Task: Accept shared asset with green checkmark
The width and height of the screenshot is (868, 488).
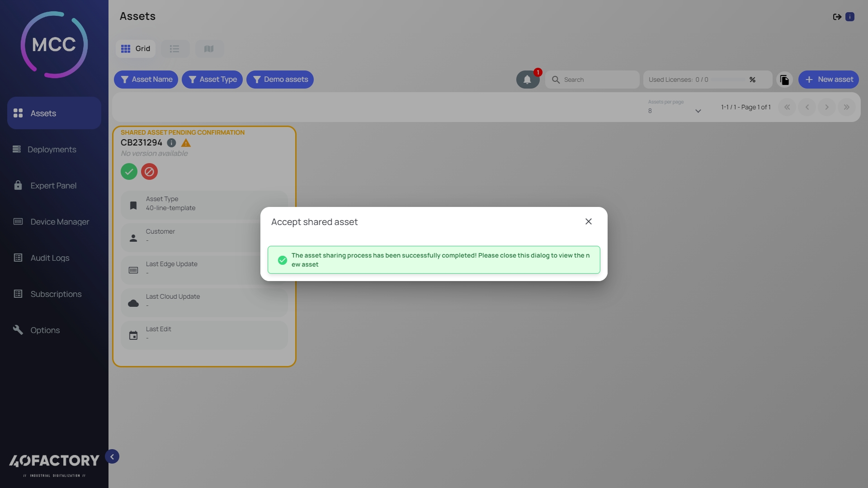Action: pos(129,172)
